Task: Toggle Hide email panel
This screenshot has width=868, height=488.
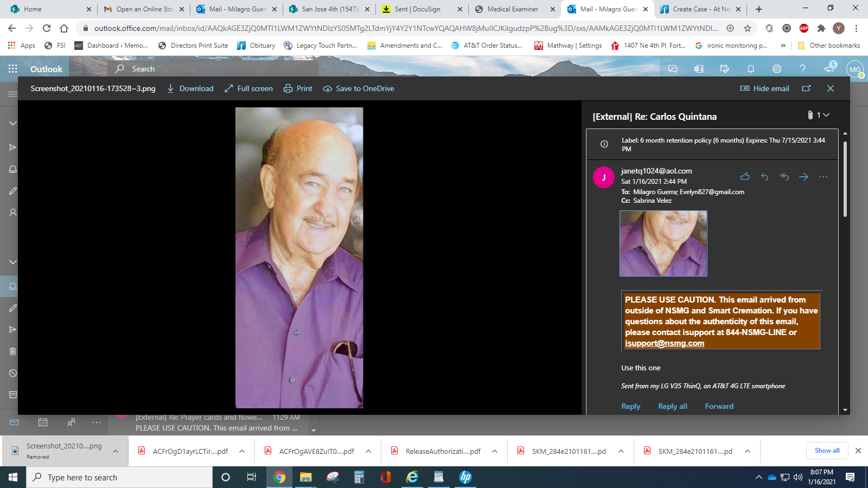Action: (x=765, y=88)
